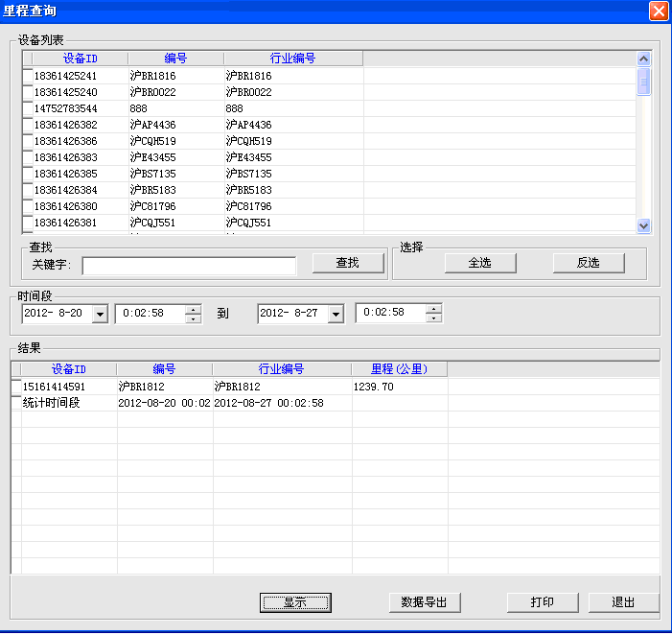Select 沪C81796 in the 行业编号 column
Screen dimensions: 672x635
249,206
